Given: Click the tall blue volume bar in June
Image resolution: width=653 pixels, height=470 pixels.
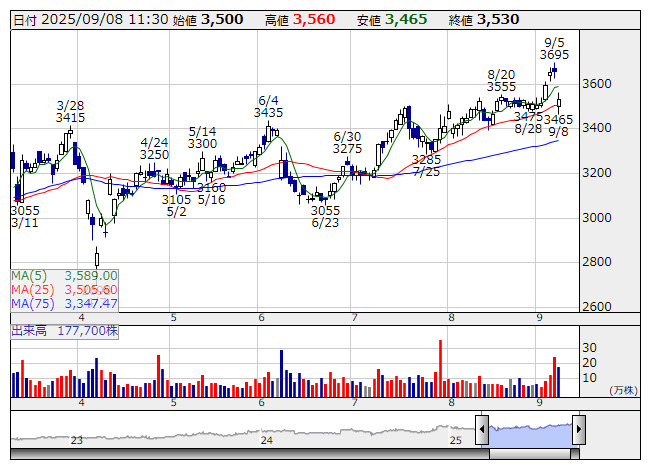Looking at the screenshot, I should click(282, 373).
